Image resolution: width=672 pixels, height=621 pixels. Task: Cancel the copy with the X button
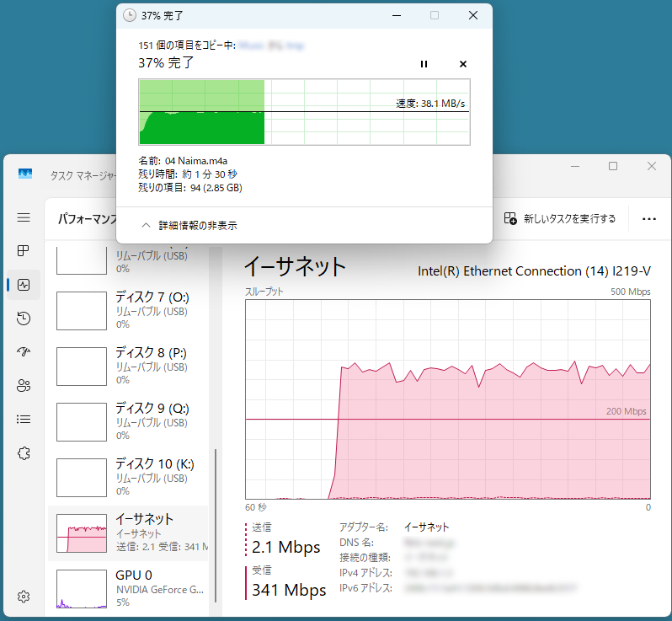462,64
